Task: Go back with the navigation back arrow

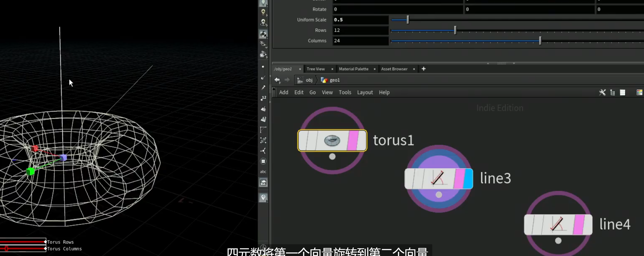Action: click(277, 80)
